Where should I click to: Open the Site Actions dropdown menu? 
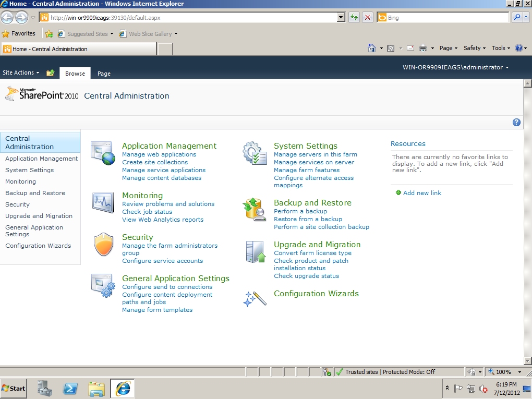pos(21,73)
